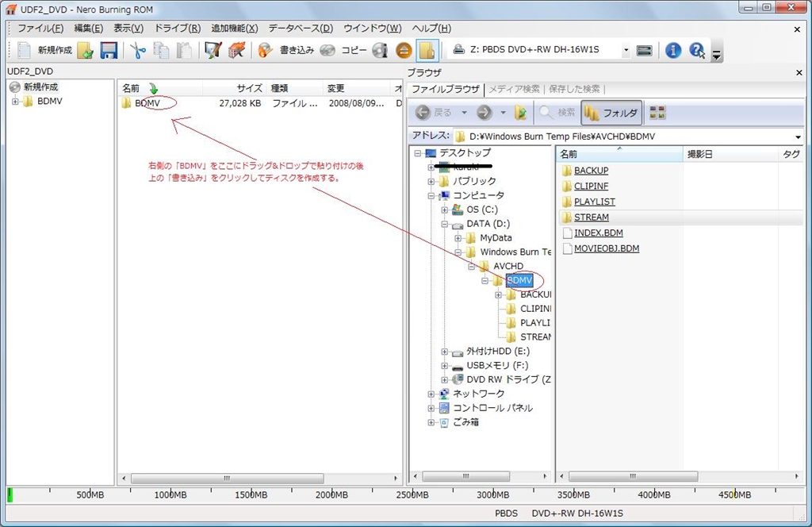Viewport: 812px width, 527px height.
Task: Click the views thumbnail layout icon
Action: pyautogui.click(x=657, y=113)
